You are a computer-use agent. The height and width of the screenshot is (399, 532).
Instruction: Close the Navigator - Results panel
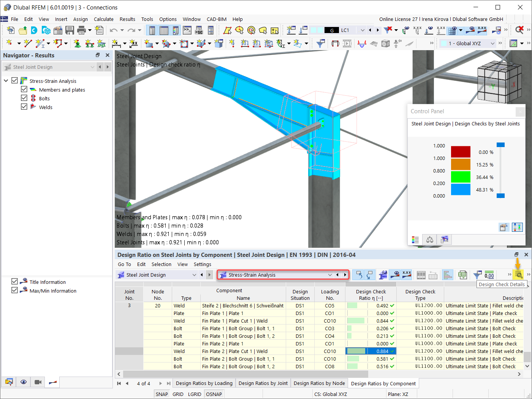pyautogui.click(x=108, y=55)
